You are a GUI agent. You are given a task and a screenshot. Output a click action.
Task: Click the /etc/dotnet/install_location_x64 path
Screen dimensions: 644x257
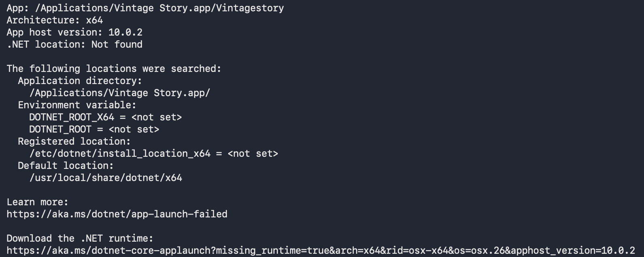pyautogui.click(x=120, y=154)
